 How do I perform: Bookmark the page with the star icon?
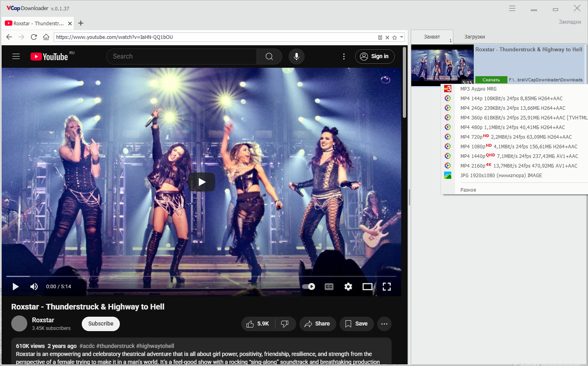[394, 37]
